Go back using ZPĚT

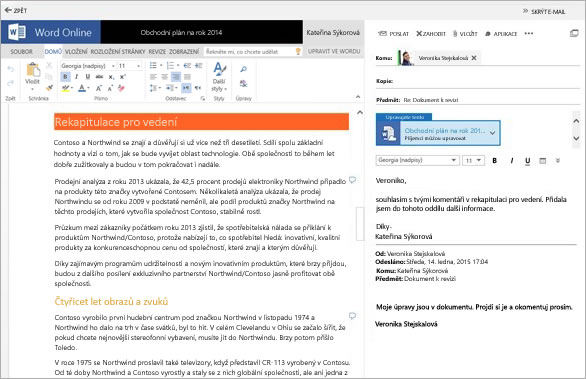16,10
